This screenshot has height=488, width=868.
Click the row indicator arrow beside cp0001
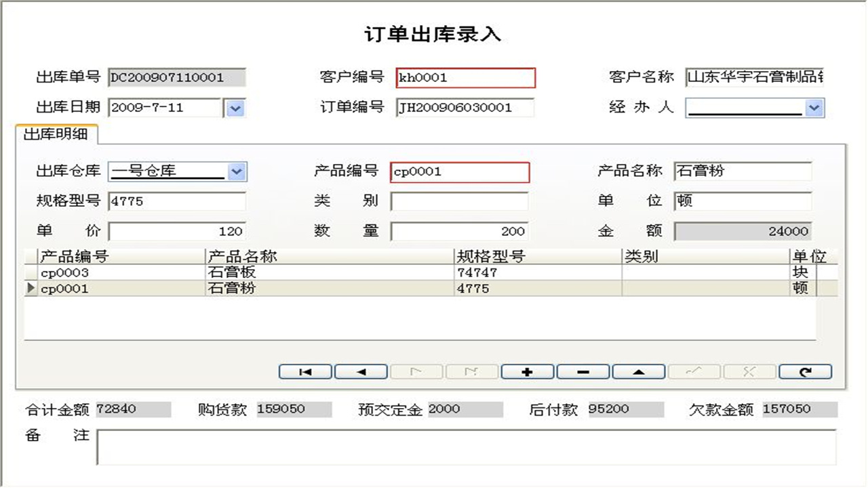tap(30, 288)
